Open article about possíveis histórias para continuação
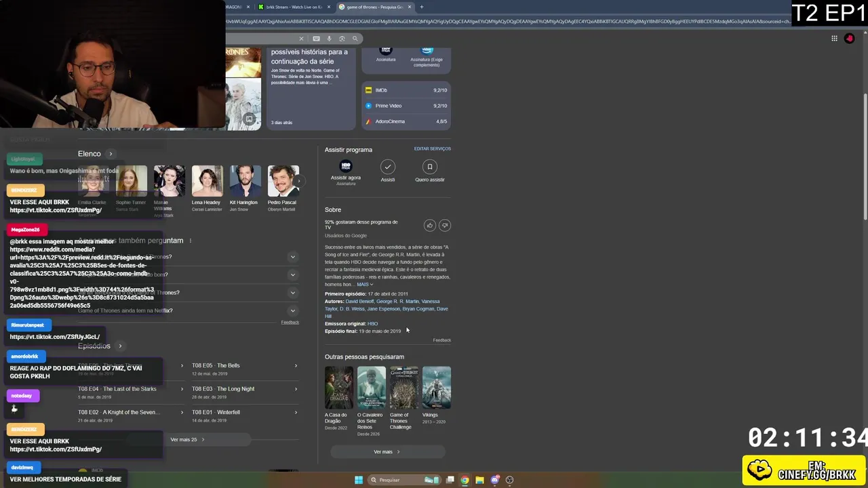Image resolution: width=868 pixels, height=488 pixels. 311,87
